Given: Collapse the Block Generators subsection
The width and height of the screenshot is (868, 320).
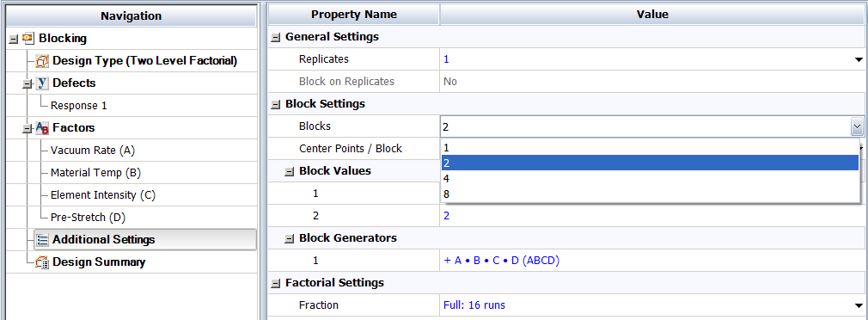Looking at the screenshot, I should (289, 238).
